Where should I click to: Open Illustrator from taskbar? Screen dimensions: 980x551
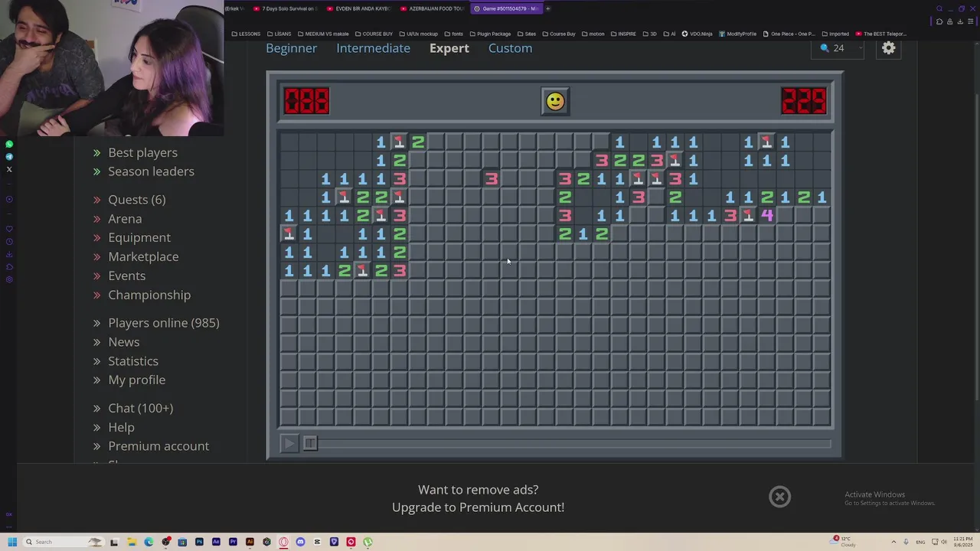(250, 542)
